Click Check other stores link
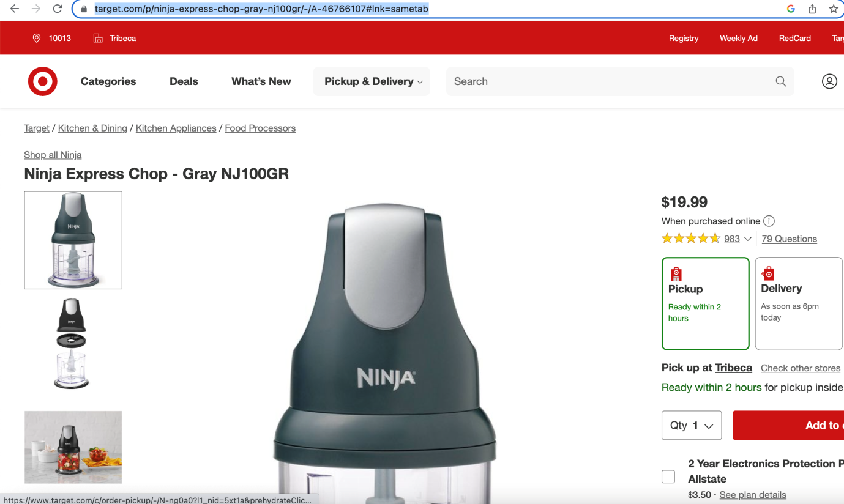 (801, 368)
